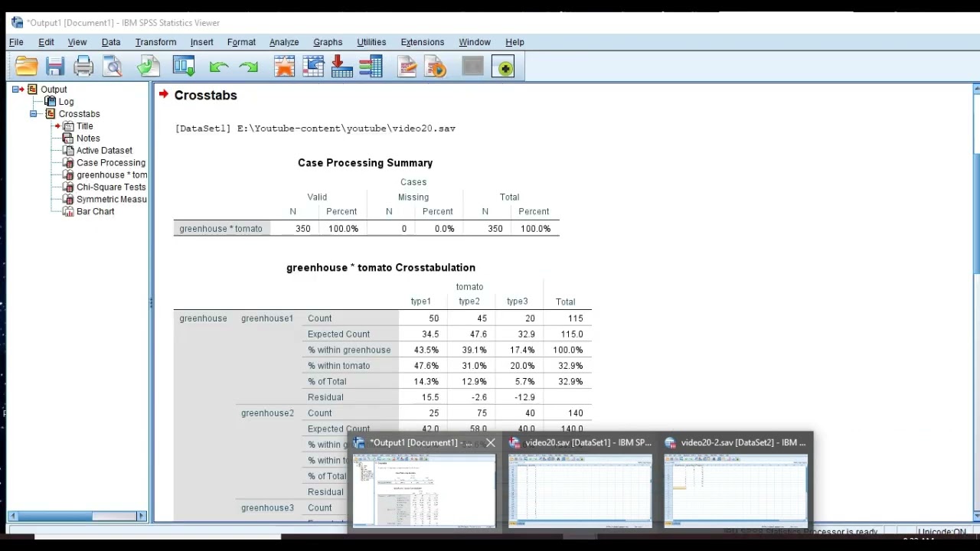This screenshot has width=980, height=551.
Task: Click the Active Dataset page icon
Action: tap(68, 151)
